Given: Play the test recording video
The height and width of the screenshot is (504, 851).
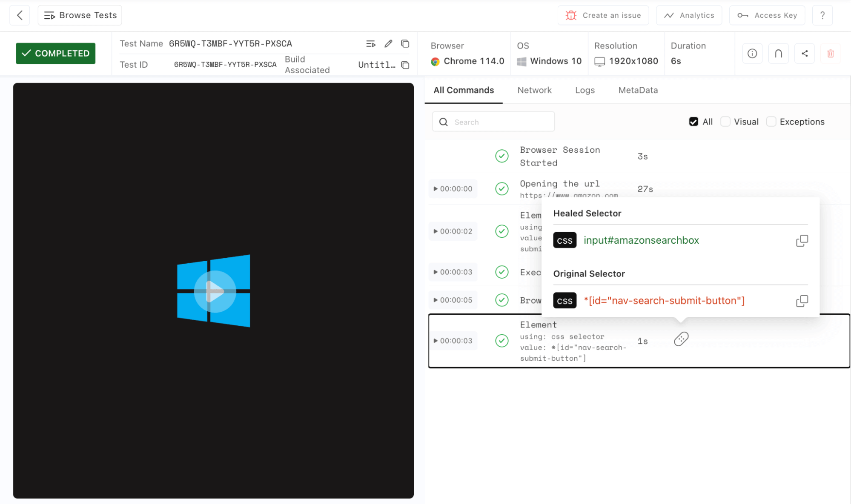Looking at the screenshot, I should (x=213, y=291).
